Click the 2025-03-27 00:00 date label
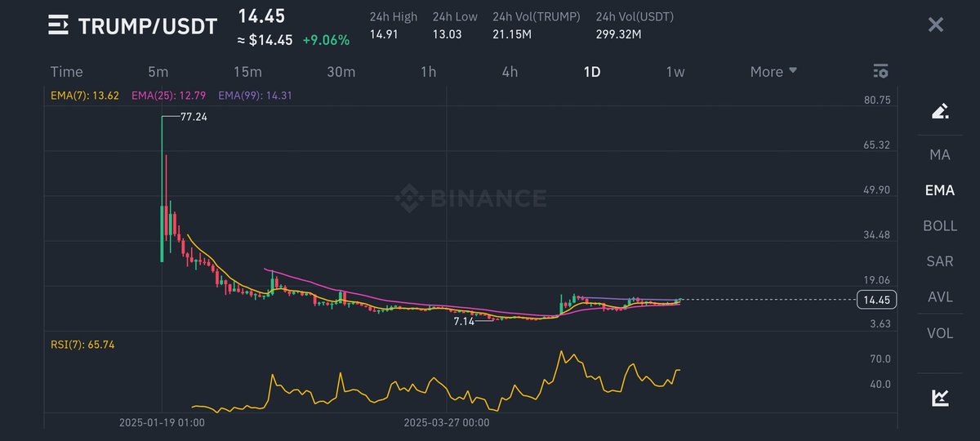Viewport: 980px width, 441px height. [447, 423]
